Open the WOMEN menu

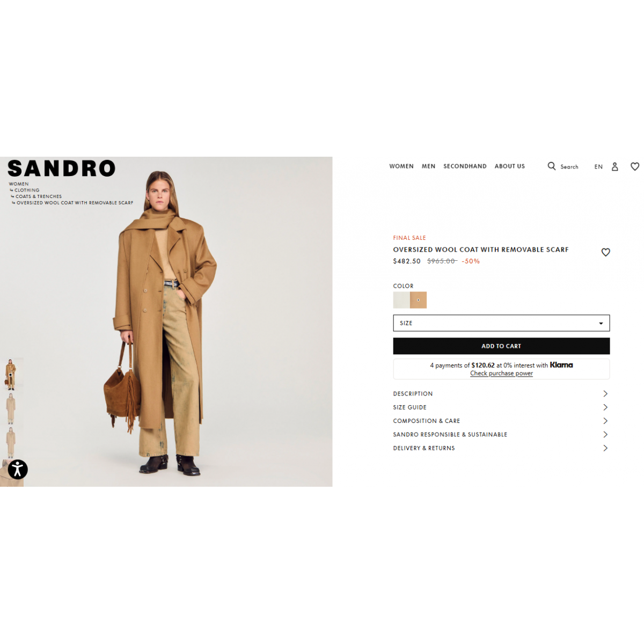[401, 166]
